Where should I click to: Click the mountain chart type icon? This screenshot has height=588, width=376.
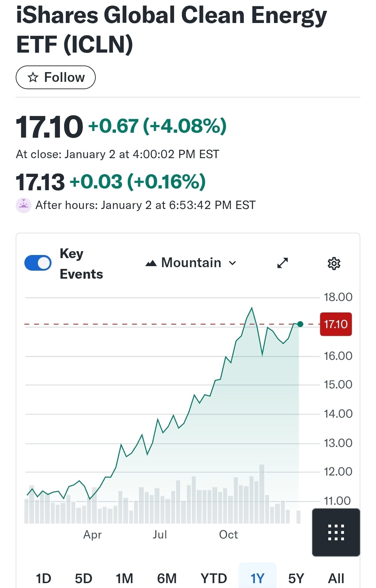click(151, 263)
